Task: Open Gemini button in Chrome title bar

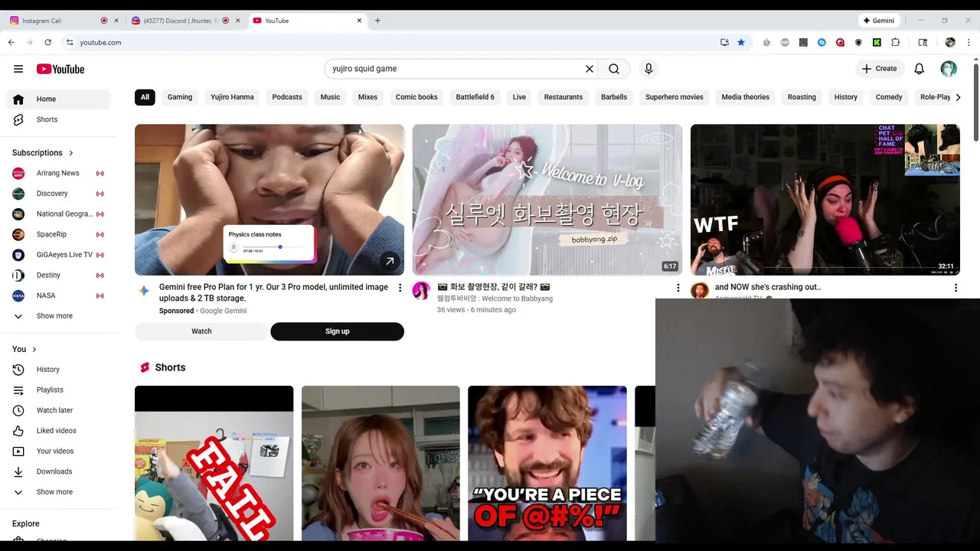Action: point(878,21)
